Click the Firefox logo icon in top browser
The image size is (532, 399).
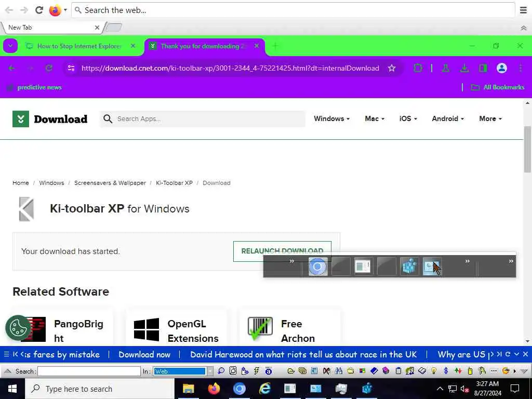click(x=55, y=10)
